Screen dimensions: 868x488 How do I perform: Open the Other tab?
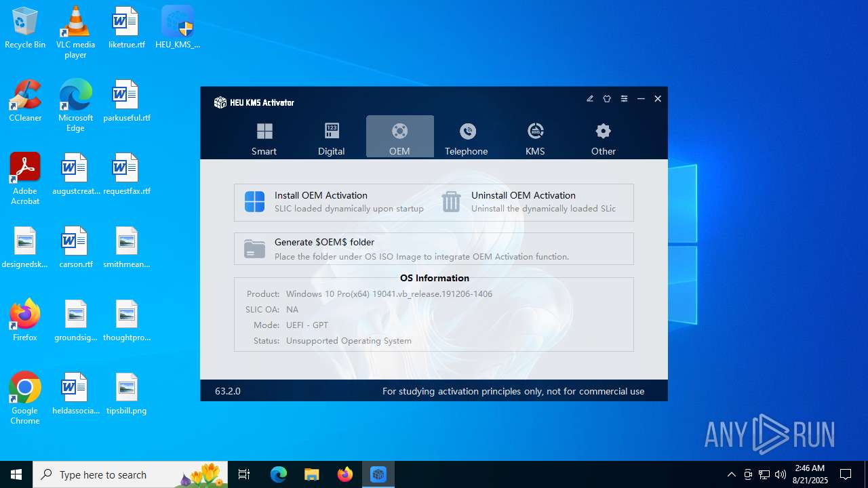(x=603, y=138)
